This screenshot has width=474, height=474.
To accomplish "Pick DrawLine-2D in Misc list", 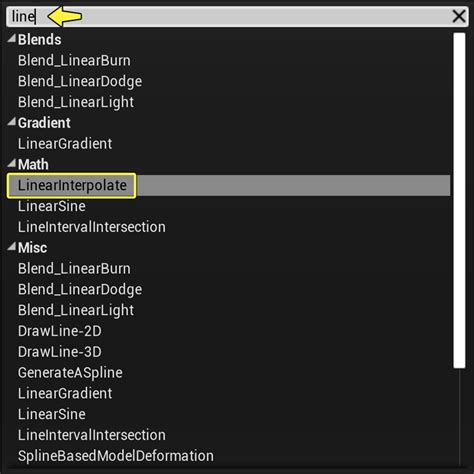I will click(60, 331).
